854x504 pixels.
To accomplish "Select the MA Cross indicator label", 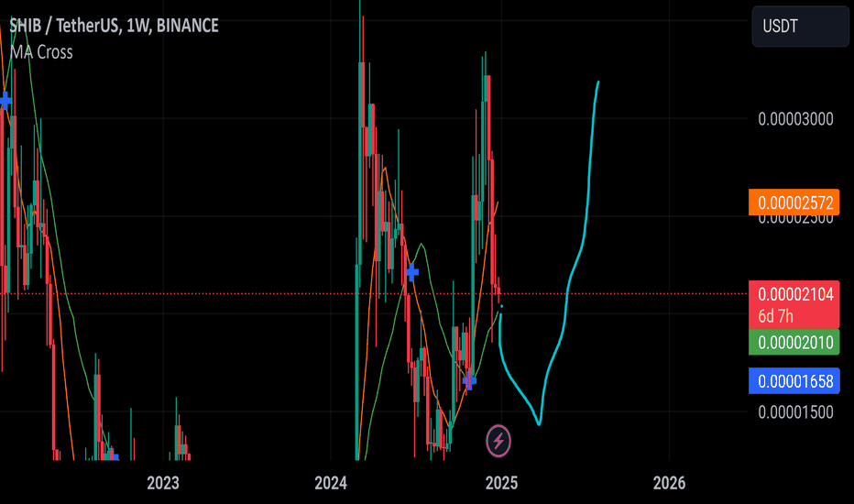I will 41,52.
